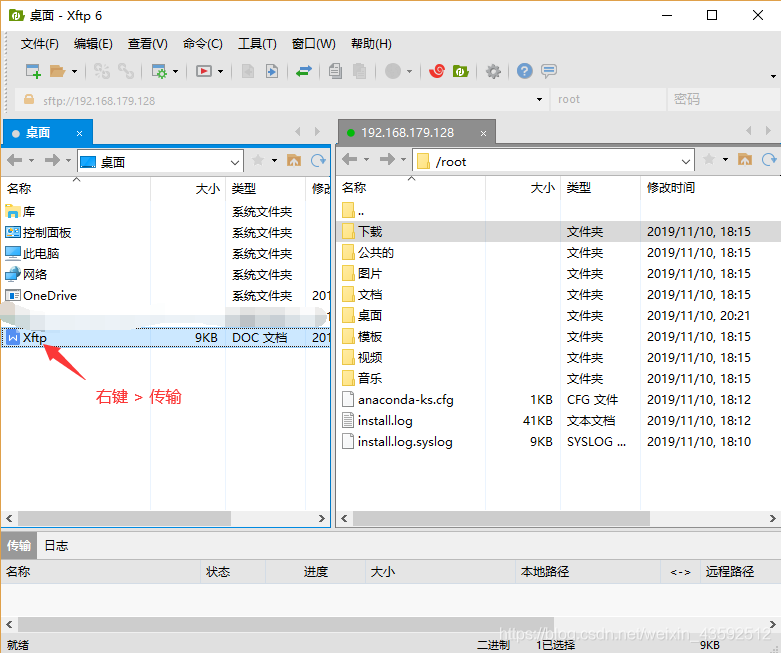
Task: Go back in the local pane
Action: click(14, 160)
